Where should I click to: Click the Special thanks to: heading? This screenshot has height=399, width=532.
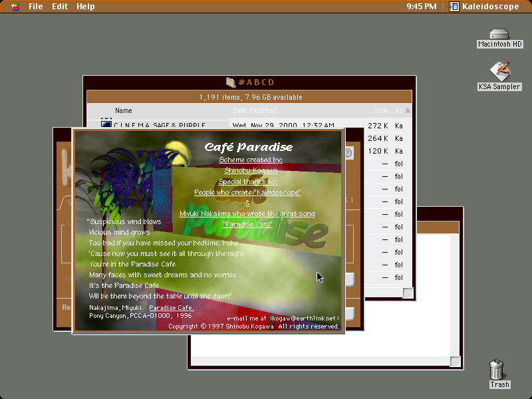(247, 182)
